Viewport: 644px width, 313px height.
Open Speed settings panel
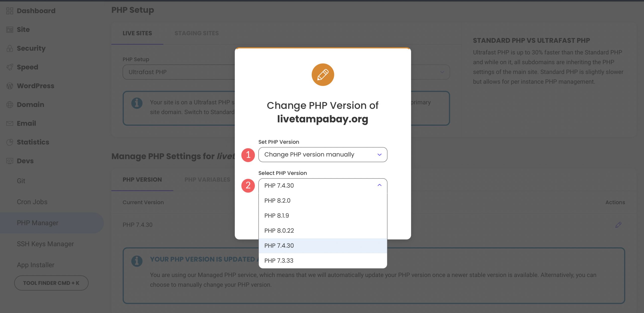[27, 67]
